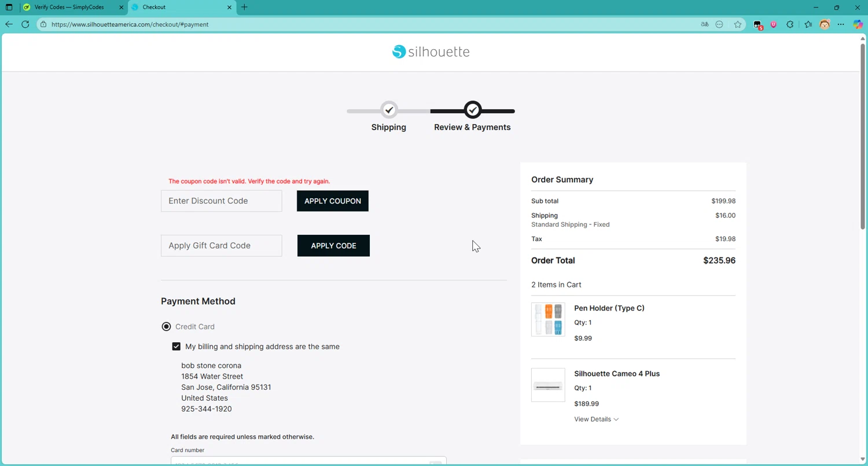Click the APPLY CODE gift card button
The height and width of the screenshot is (466, 868).
click(333, 246)
